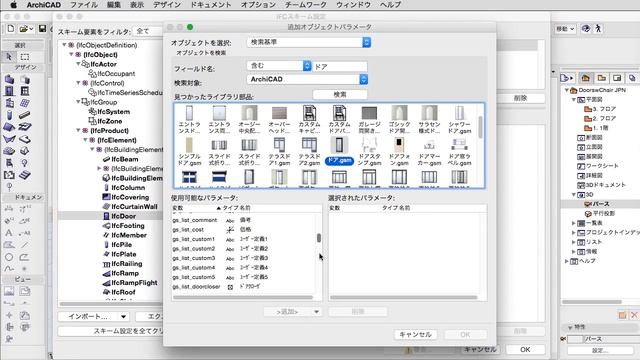
Task: Select the Curtain Wall grid tool
Action: [x=25, y=103]
